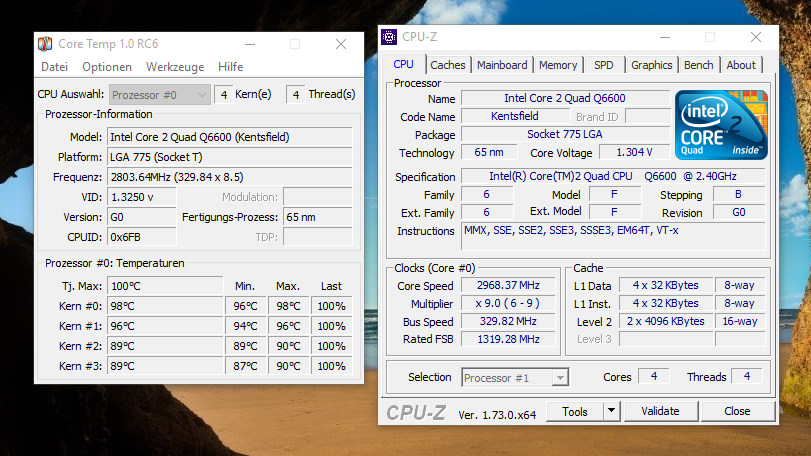Click the Package value Socket 775 LGA

565,134
